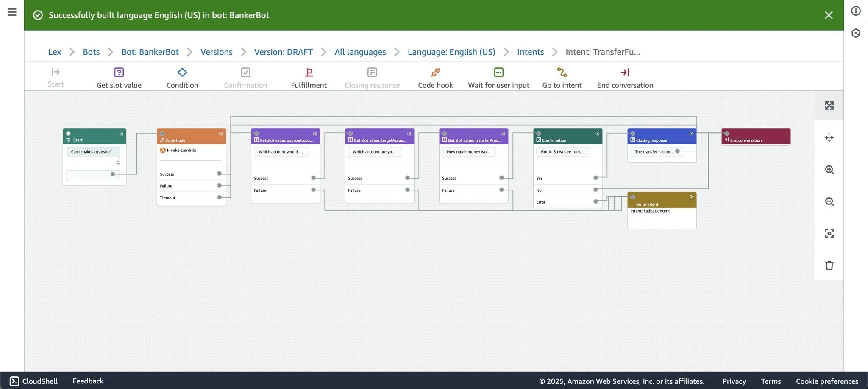Click the Feedback footer link
The height and width of the screenshot is (389, 868).
click(x=88, y=381)
